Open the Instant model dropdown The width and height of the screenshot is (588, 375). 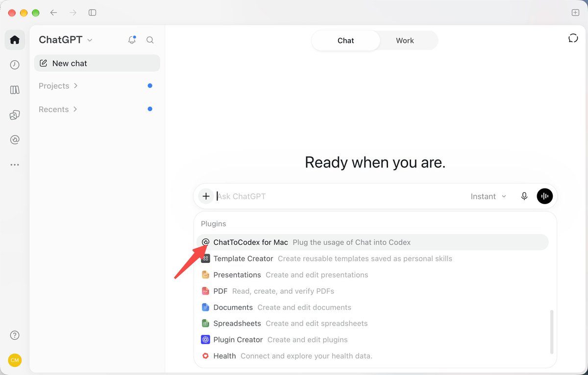coord(489,196)
